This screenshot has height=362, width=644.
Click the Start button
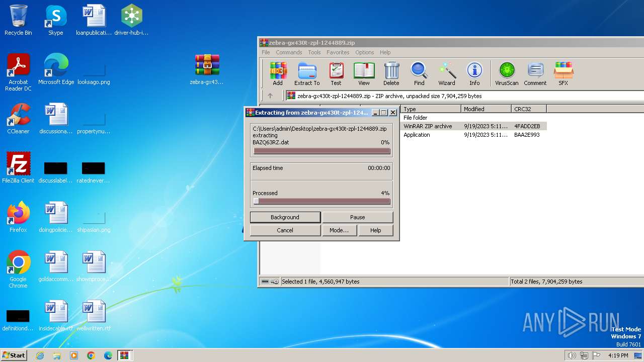click(x=14, y=355)
